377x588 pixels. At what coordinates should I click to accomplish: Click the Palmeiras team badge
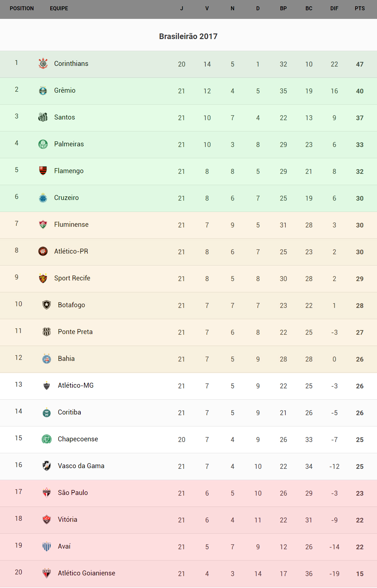[43, 144]
